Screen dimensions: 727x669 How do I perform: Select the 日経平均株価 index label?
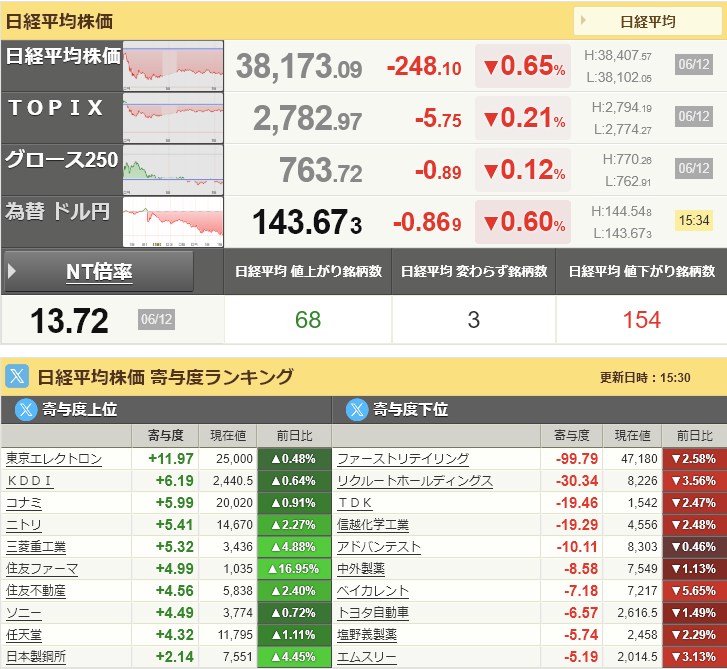63,56
